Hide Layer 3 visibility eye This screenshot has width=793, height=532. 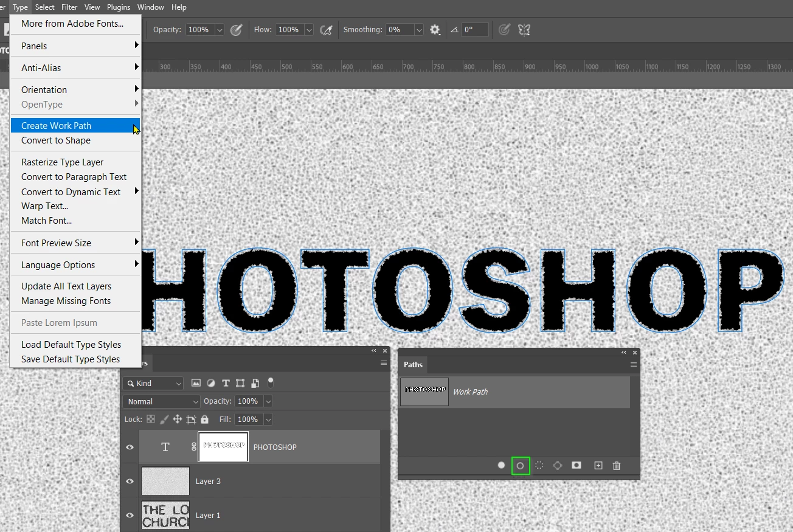coord(130,481)
